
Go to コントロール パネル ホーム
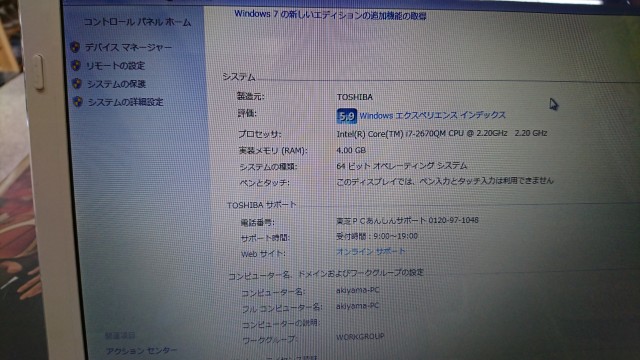(137, 22)
